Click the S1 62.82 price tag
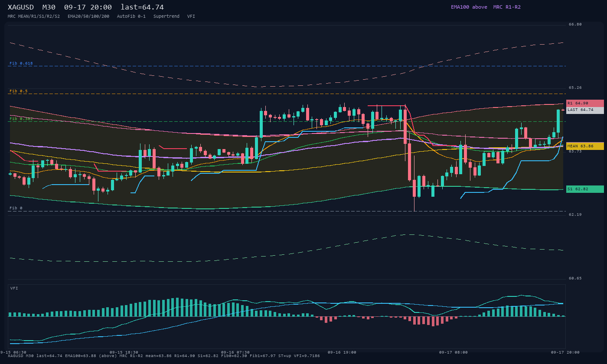607x364 pixels. (x=585, y=189)
